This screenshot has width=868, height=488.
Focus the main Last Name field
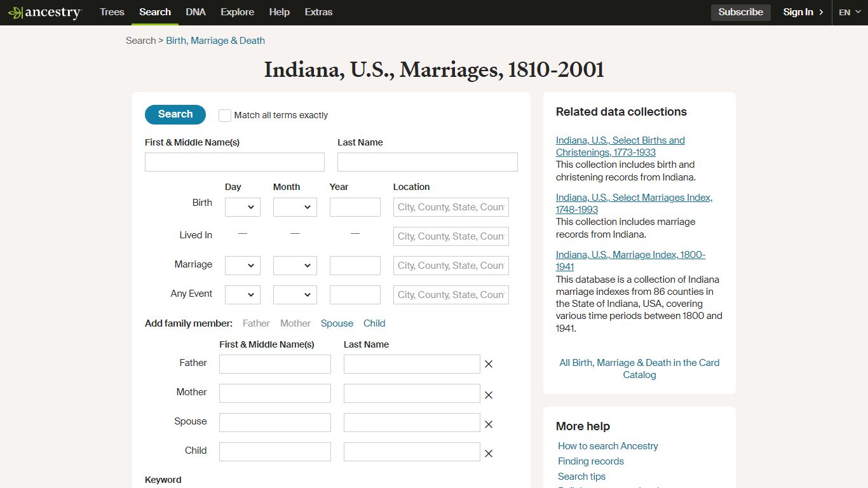428,162
